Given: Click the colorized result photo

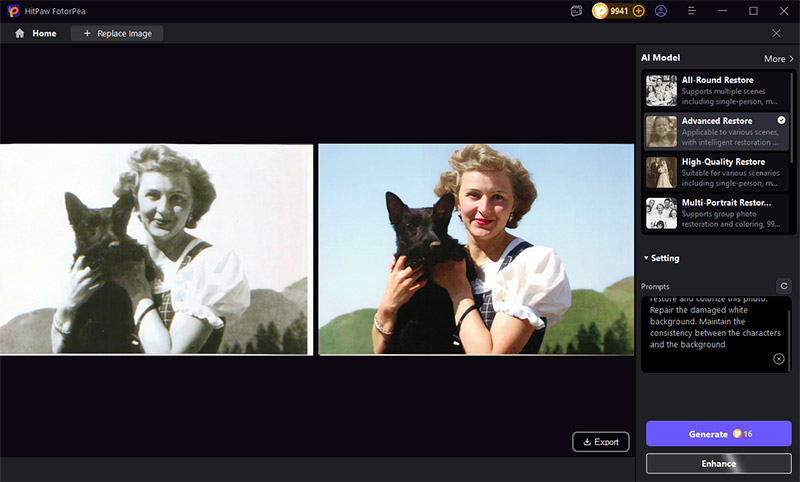Looking at the screenshot, I should pyautogui.click(x=476, y=249).
